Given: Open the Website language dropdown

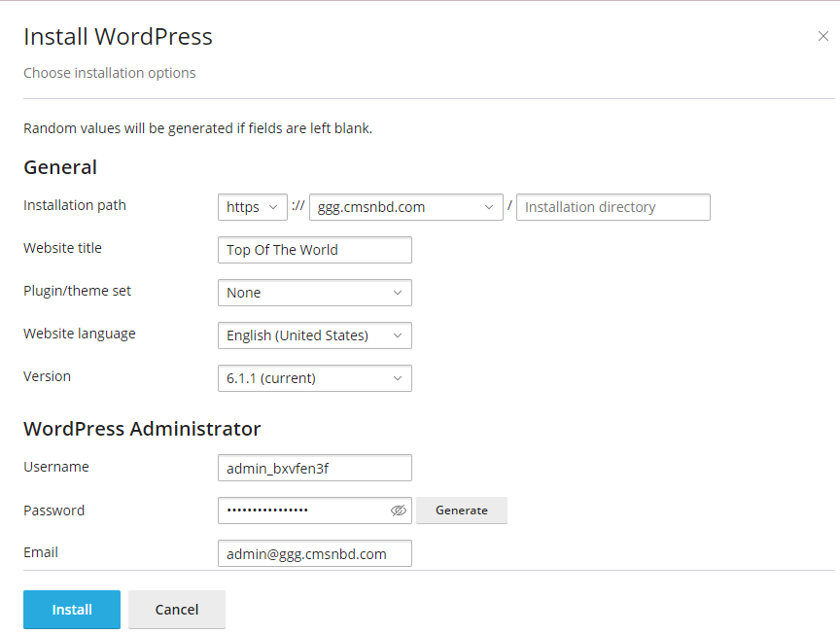Looking at the screenshot, I should tap(315, 335).
